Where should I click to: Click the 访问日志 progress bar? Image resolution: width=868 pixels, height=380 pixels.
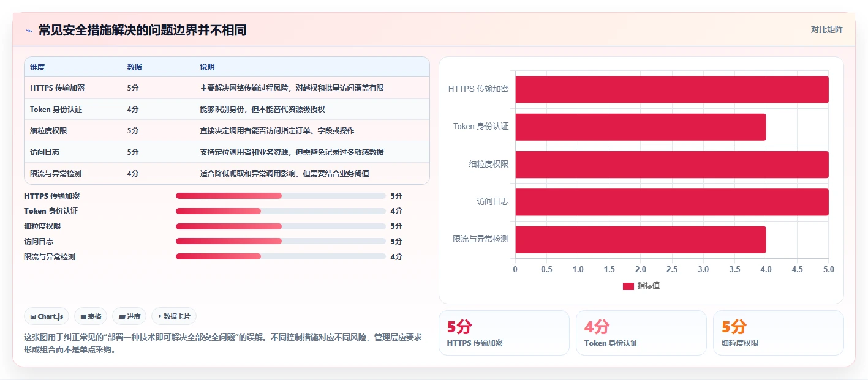tap(281, 242)
